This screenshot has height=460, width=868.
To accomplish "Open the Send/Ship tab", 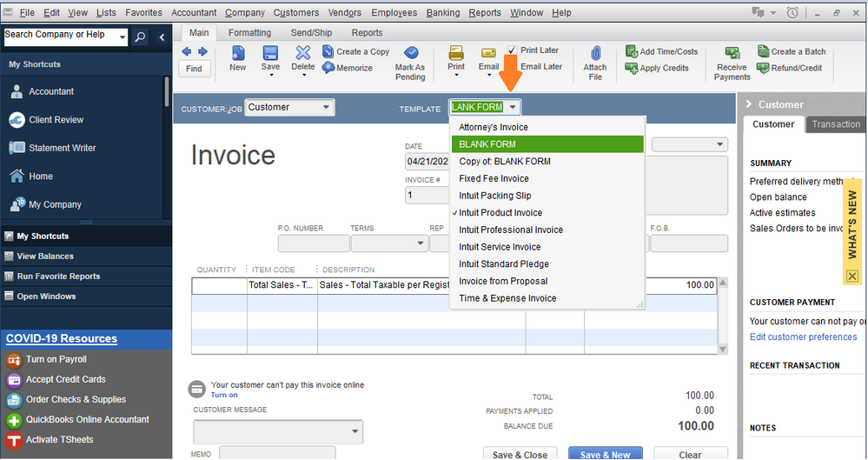I will pyautogui.click(x=311, y=33).
